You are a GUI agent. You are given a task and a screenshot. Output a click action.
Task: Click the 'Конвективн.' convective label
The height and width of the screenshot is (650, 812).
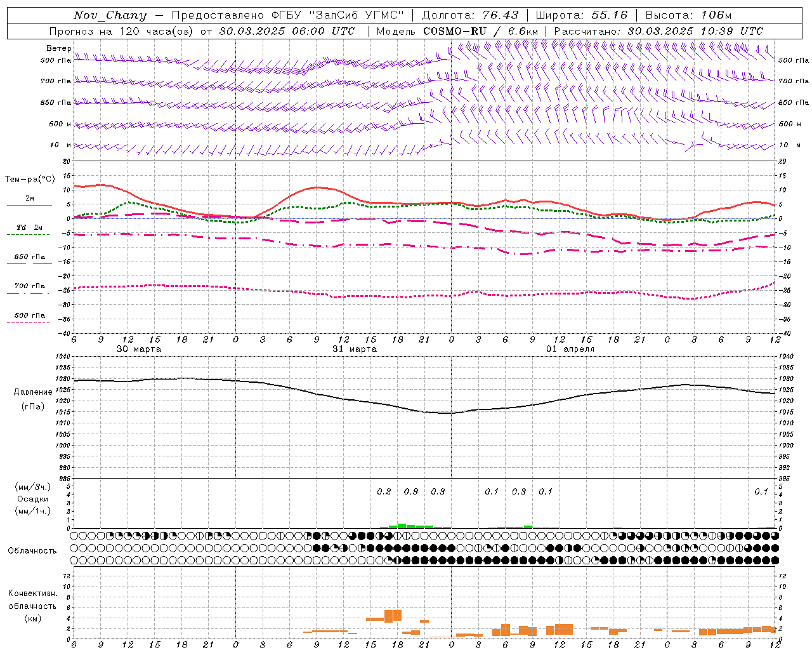tap(33, 594)
